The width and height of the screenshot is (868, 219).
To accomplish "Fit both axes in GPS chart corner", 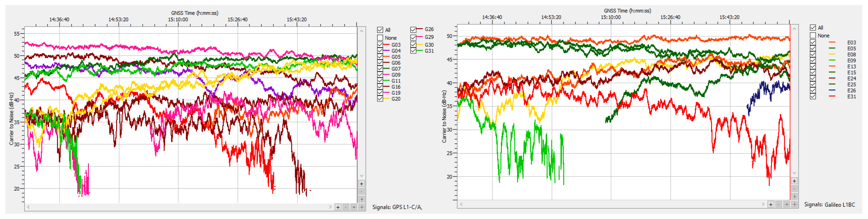I will point(362,207).
